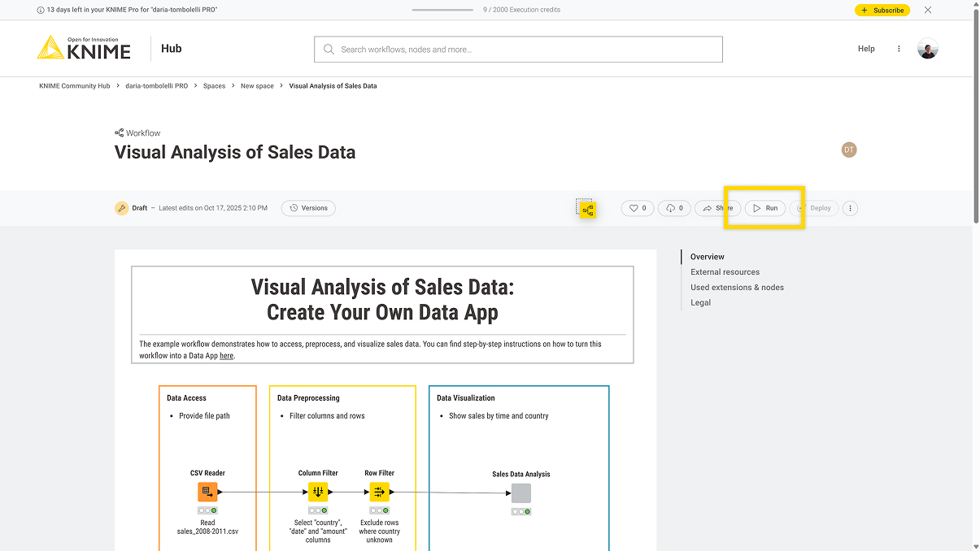This screenshot has width=980, height=551.
Task: Open the Sales Data Analysis component node
Action: coord(520,492)
